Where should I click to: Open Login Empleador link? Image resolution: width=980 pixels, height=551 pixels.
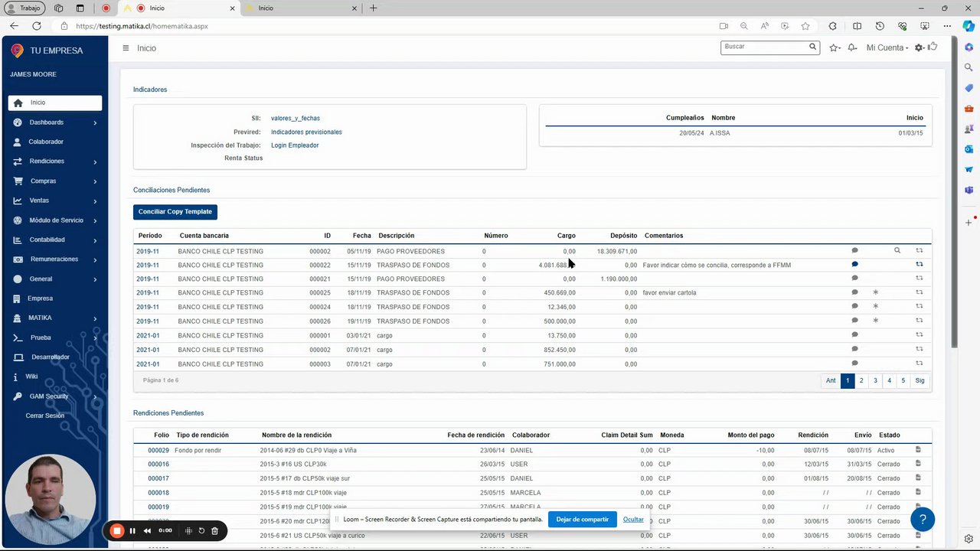pyautogui.click(x=295, y=145)
